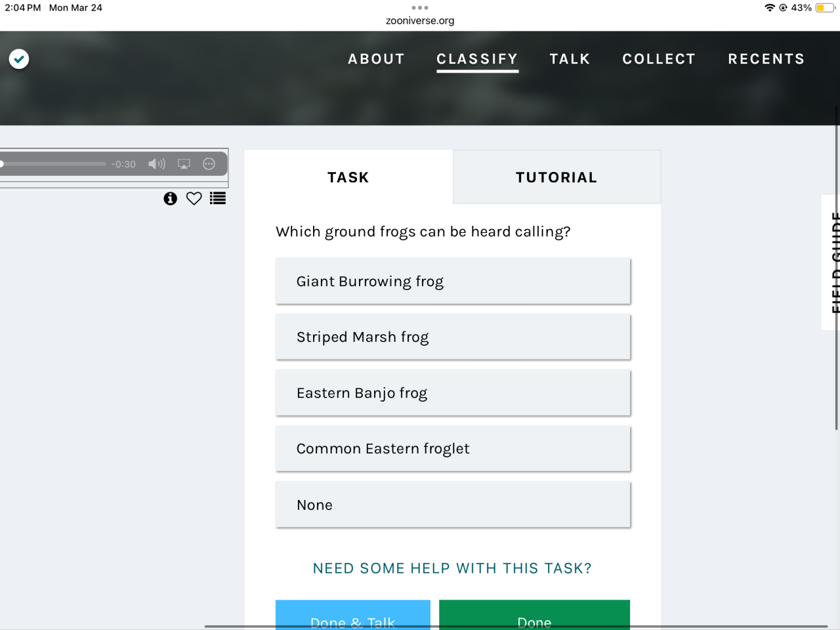Tap the AirPlay icon in the audio player
840x630 pixels.
[184, 164]
